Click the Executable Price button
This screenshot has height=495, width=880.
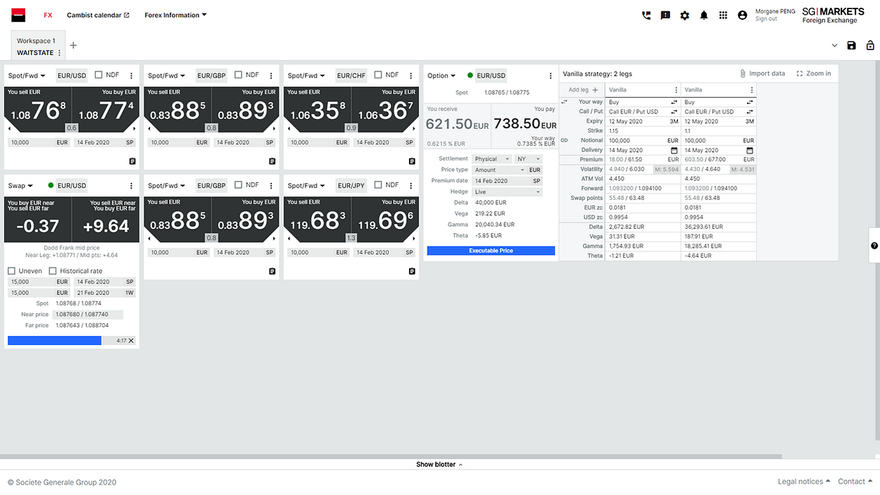(x=491, y=251)
